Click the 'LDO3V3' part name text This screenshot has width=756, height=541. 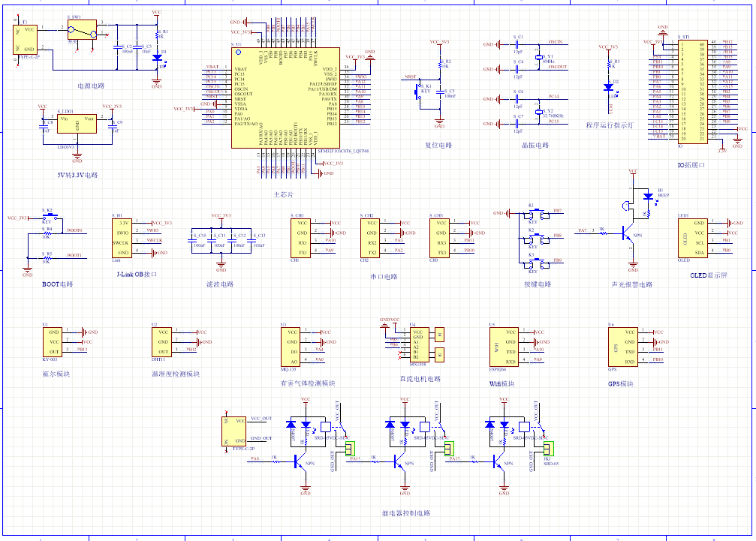click(x=66, y=147)
